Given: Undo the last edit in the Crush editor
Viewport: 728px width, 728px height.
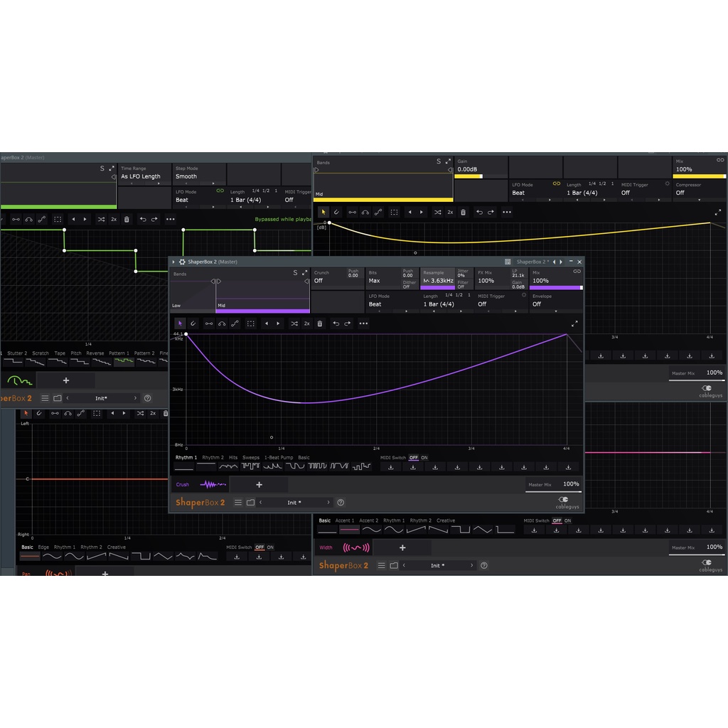Looking at the screenshot, I should [x=336, y=323].
